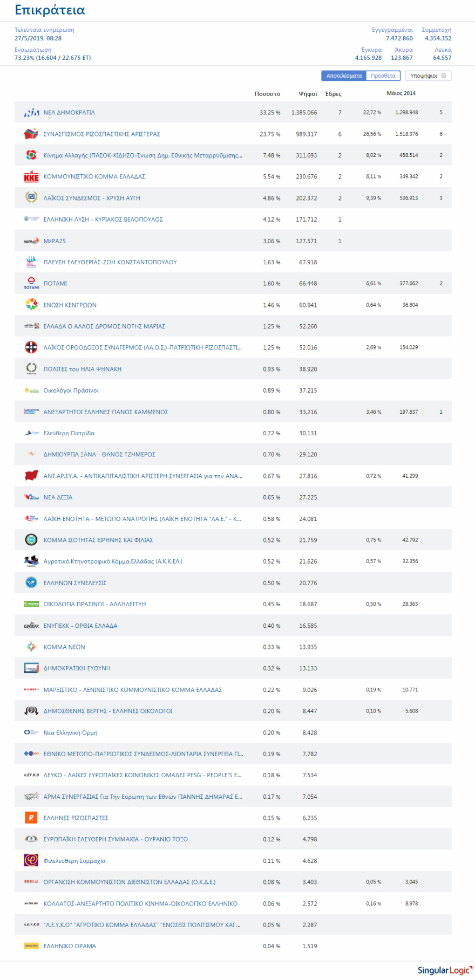This screenshot has height=980, width=475.
Task: Click the ΕΝΩΣΗ ΚΕΝΤΡΩΩΝ star logo
Action: [x=31, y=305]
